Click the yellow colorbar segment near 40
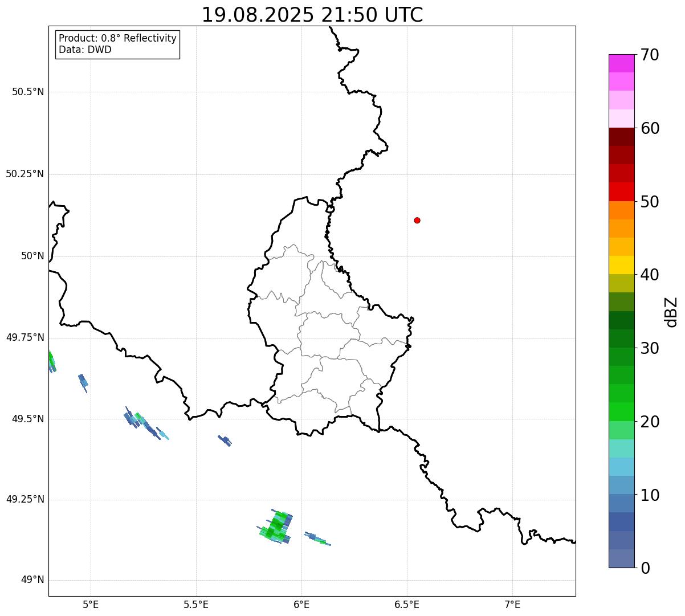685x616 pixels. pyautogui.click(x=621, y=265)
